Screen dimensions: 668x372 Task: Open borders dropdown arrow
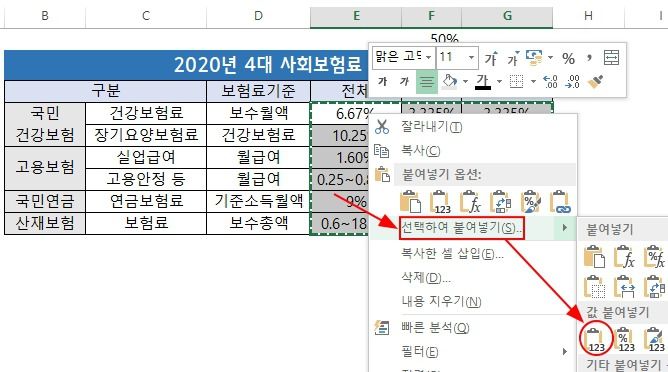(x=533, y=81)
